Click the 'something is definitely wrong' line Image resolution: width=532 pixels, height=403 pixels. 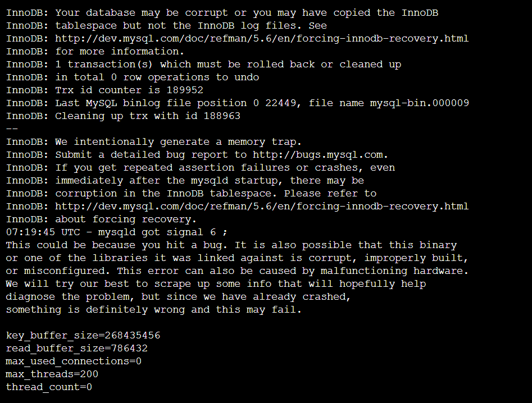(154, 309)
